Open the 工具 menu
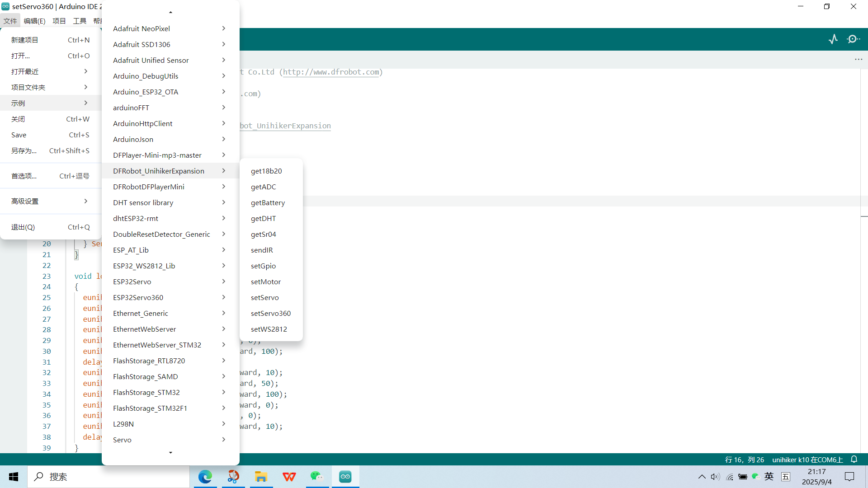868x488 pixels. click(80, 21)
